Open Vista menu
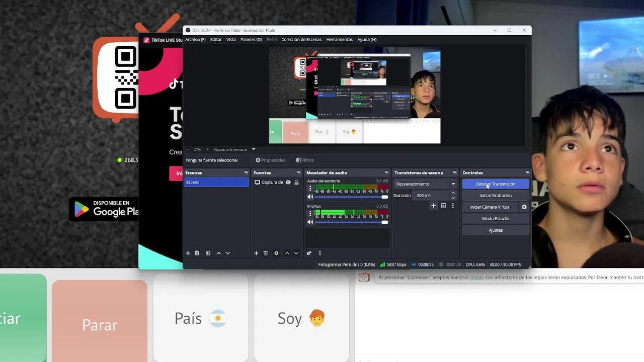 click(x=231, y=40)
